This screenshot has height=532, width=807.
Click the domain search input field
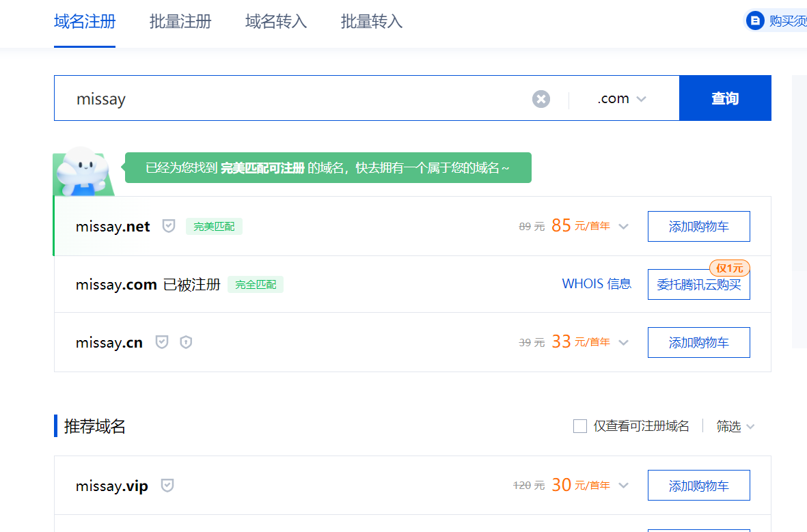coord(294,99)
